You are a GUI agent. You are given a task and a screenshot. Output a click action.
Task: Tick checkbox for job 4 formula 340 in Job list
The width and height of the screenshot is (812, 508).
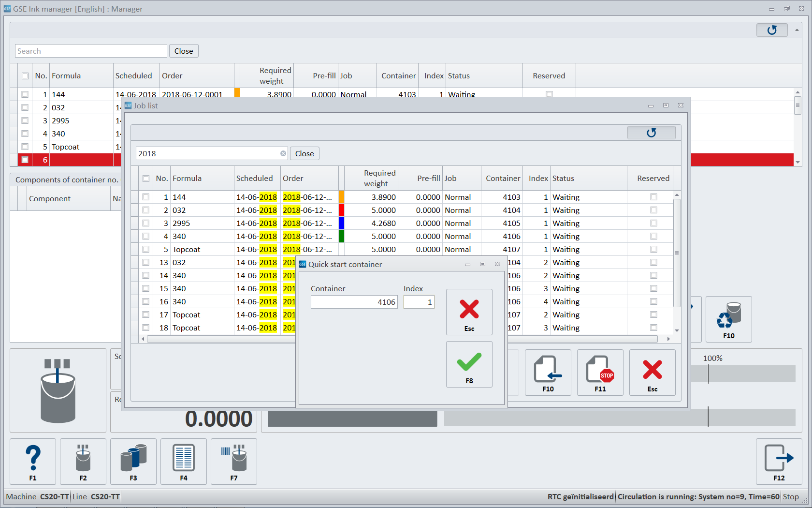[x=146, y=236]
